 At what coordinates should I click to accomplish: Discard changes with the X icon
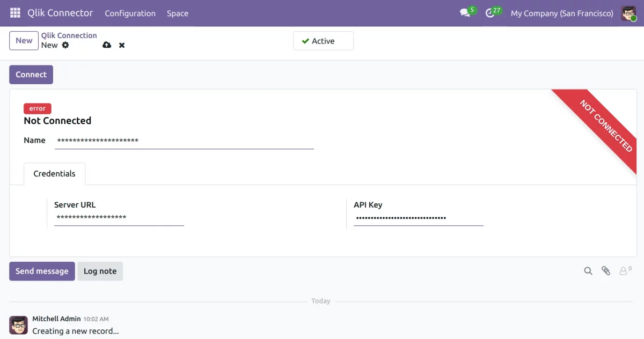point(122,45)
